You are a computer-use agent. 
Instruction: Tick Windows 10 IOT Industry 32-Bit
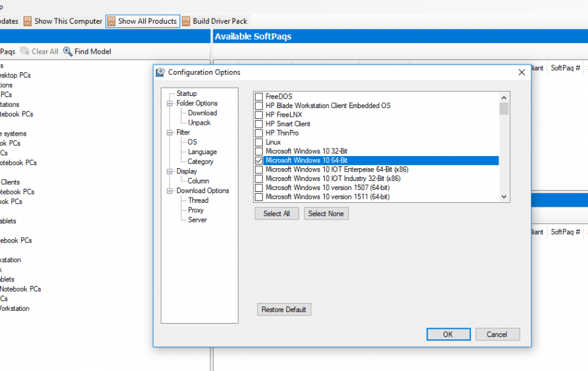259,178
